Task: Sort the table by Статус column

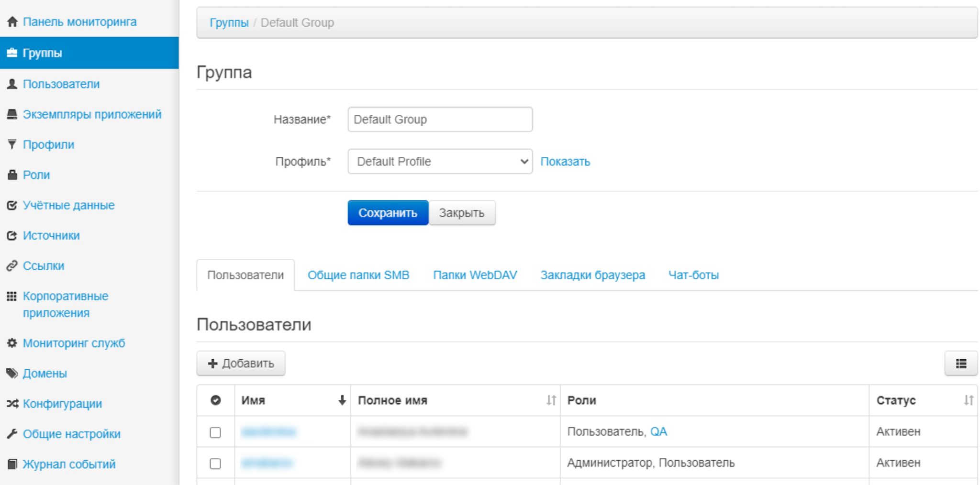Action: pos(969,400)
